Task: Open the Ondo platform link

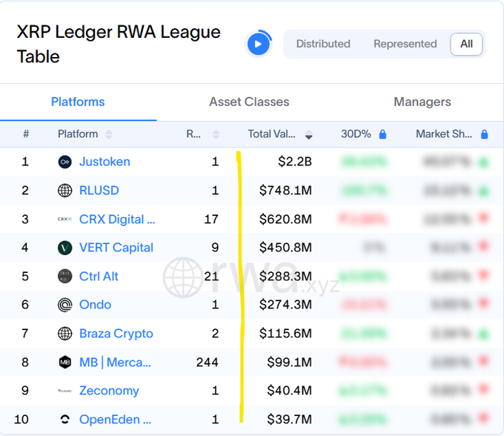Action: pos(95,305)
